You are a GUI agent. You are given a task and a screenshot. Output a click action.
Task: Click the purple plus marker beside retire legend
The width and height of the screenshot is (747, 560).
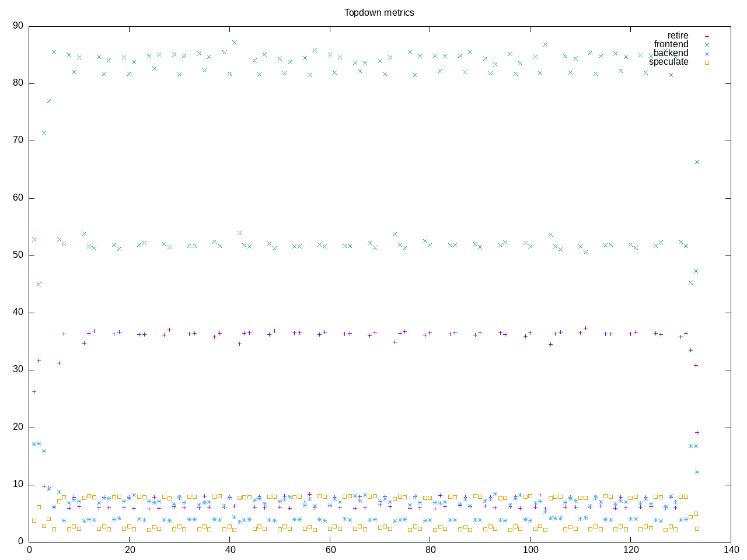tap(707, 36)
